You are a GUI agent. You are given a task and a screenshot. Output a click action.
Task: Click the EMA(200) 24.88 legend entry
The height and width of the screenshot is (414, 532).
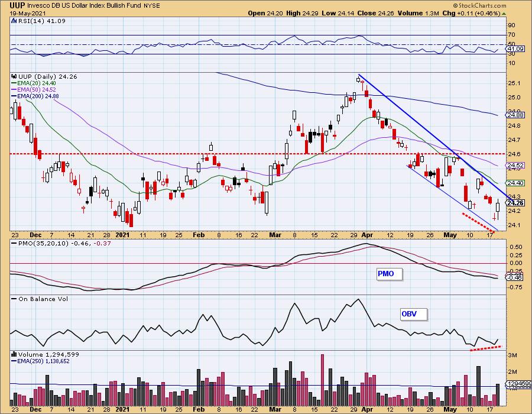[x=35, y=96]
